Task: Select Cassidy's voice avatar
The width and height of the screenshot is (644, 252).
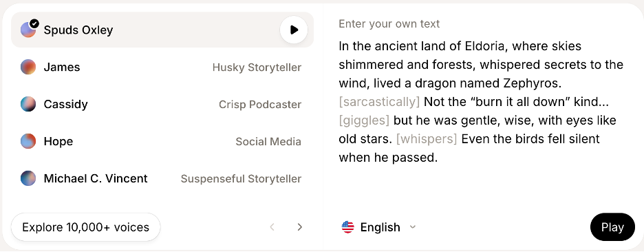Action: click(28, 104)
